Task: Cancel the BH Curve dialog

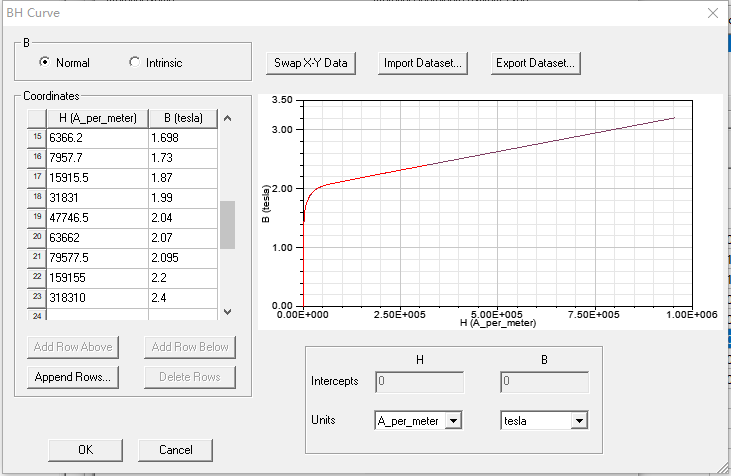Action: 175,450
